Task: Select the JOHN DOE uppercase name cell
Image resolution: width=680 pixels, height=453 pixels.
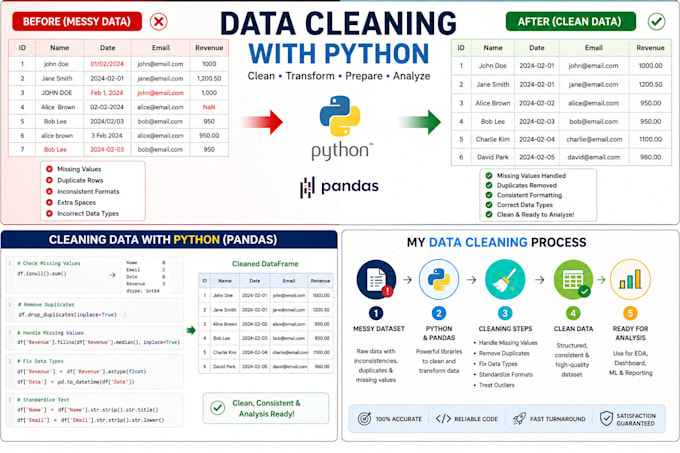Action: click(57, 92)
